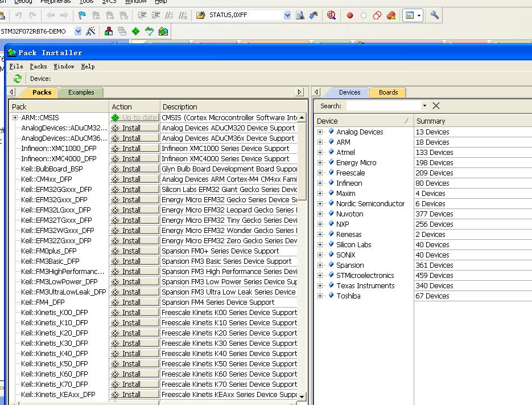Install the Infineon::XMC1000_DFP pack
This screenshot has height=405, width=532.
pos(134,149)
